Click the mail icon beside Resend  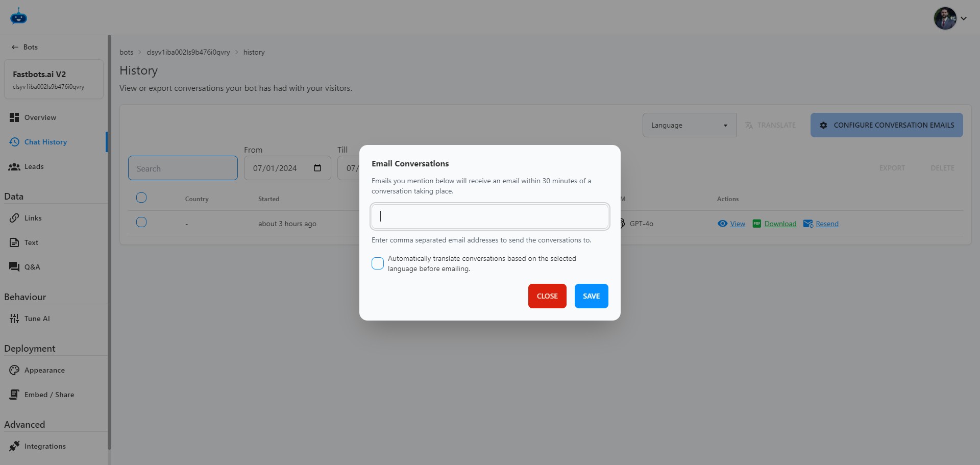tap(808, 224)
